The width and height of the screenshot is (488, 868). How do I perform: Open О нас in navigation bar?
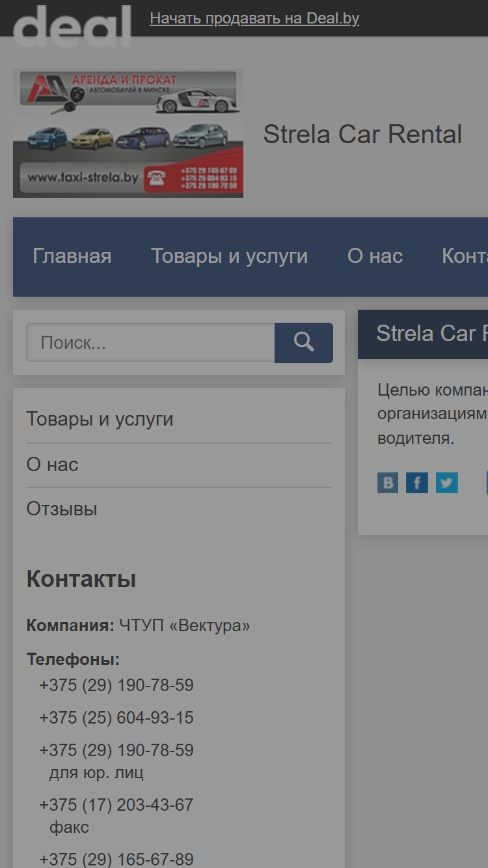(x=375, y=256)
